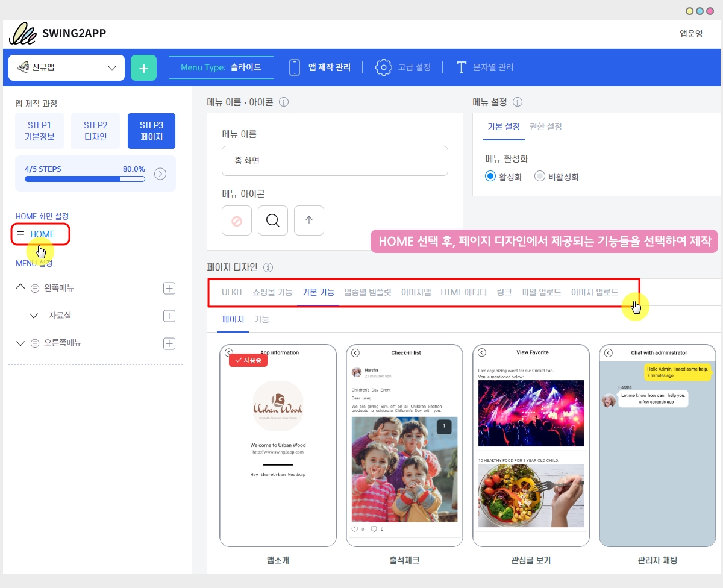Switch to the 쇼핑몰 기능 tab

[x=272, y=292]
